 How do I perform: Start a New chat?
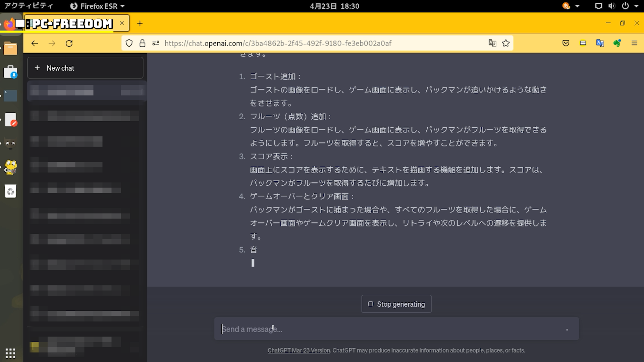85,68
